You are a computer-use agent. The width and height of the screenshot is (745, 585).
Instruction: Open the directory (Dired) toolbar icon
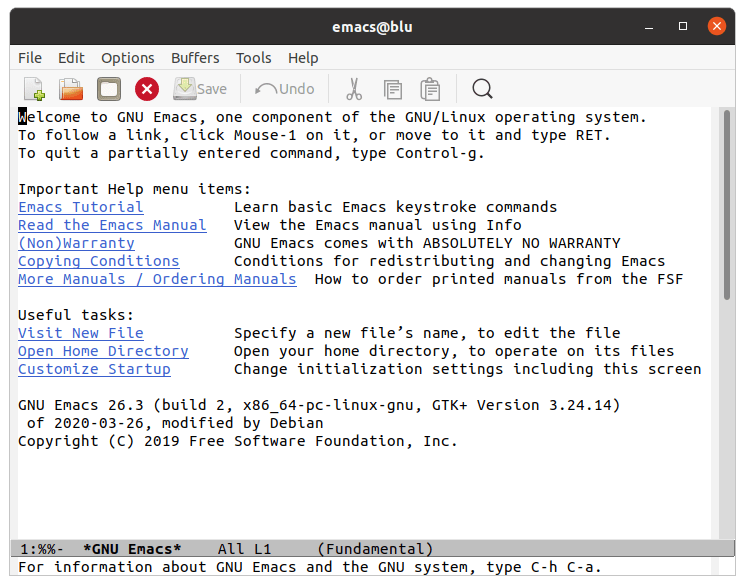109,89
